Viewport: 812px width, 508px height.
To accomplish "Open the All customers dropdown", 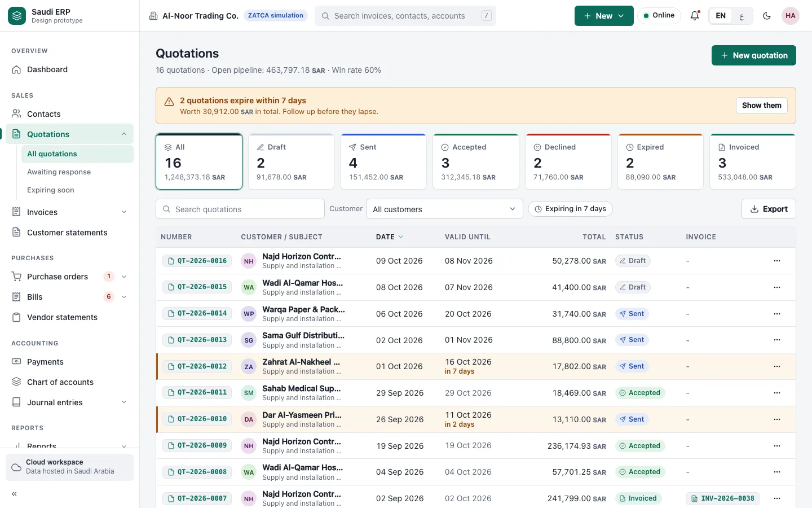I will (444, 209).
